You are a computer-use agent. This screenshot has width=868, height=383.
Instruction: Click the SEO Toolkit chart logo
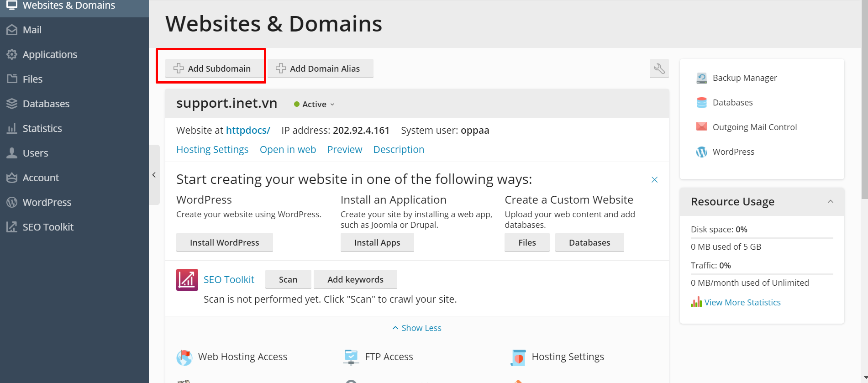187,280
